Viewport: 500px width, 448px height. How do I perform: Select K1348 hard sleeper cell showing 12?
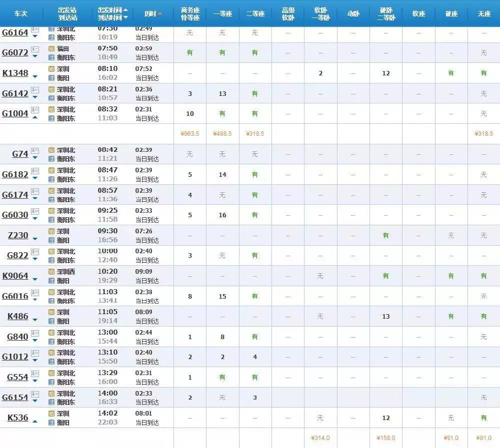[x=385, y=73]
